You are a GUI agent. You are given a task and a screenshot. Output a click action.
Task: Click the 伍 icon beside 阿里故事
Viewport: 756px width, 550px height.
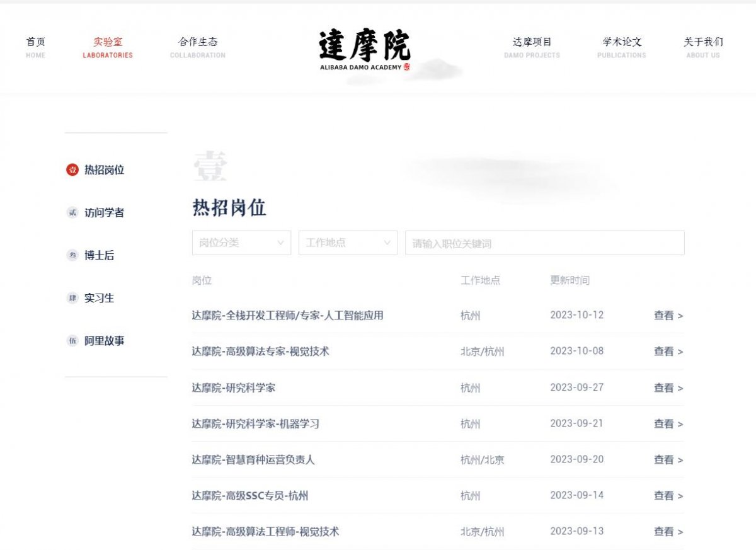click(x=72, y=341)
